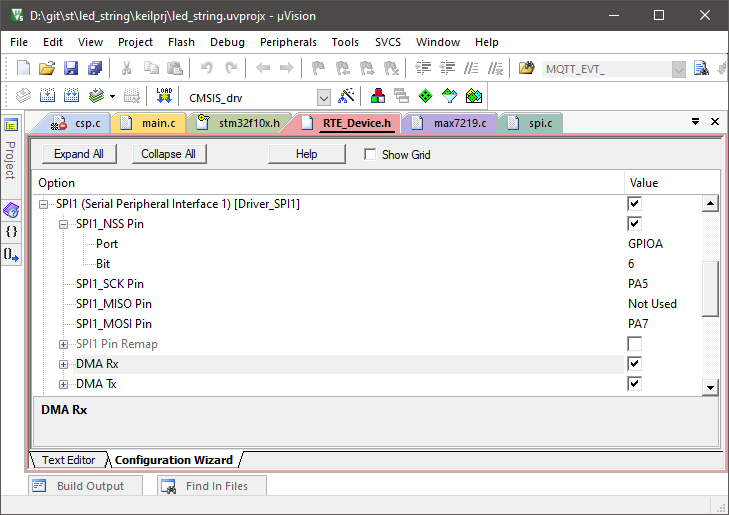Viewport: 729px width, 515px height.
Task: Close the active editor tab with X
Action: pyautogui.click(x=715, y=122)
